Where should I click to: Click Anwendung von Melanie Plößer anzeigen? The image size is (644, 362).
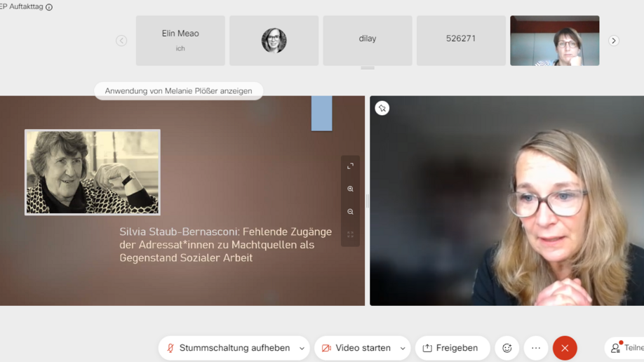(x=178, y=90)
